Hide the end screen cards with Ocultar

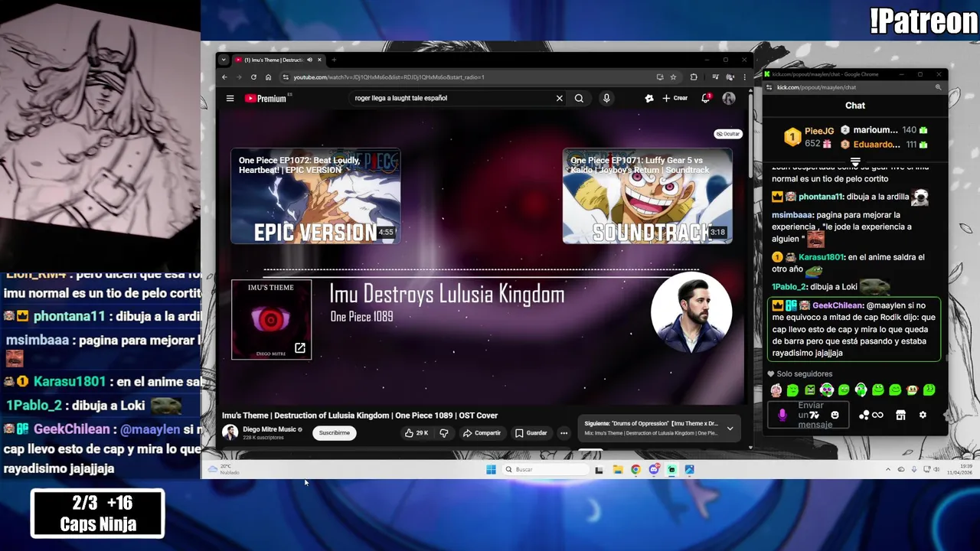coord(728,134)
